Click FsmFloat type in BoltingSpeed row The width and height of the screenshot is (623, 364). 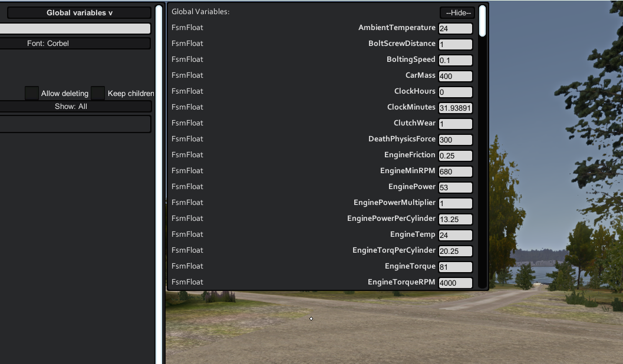[x=187, y=59]
